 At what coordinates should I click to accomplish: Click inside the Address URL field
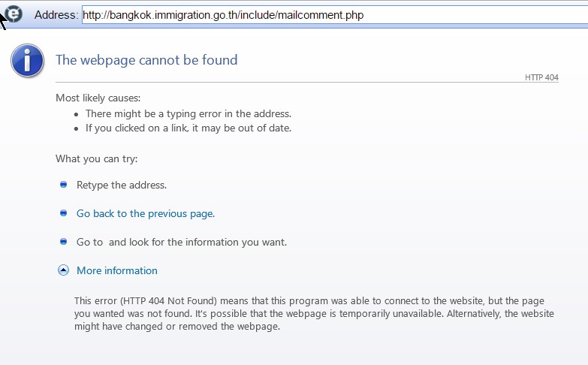click(x=335, y=15)
